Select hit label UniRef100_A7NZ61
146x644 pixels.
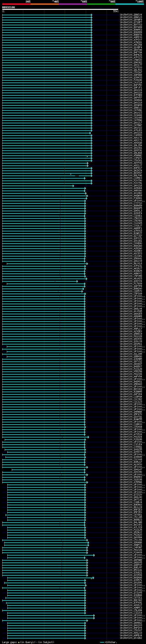[131, 42]
